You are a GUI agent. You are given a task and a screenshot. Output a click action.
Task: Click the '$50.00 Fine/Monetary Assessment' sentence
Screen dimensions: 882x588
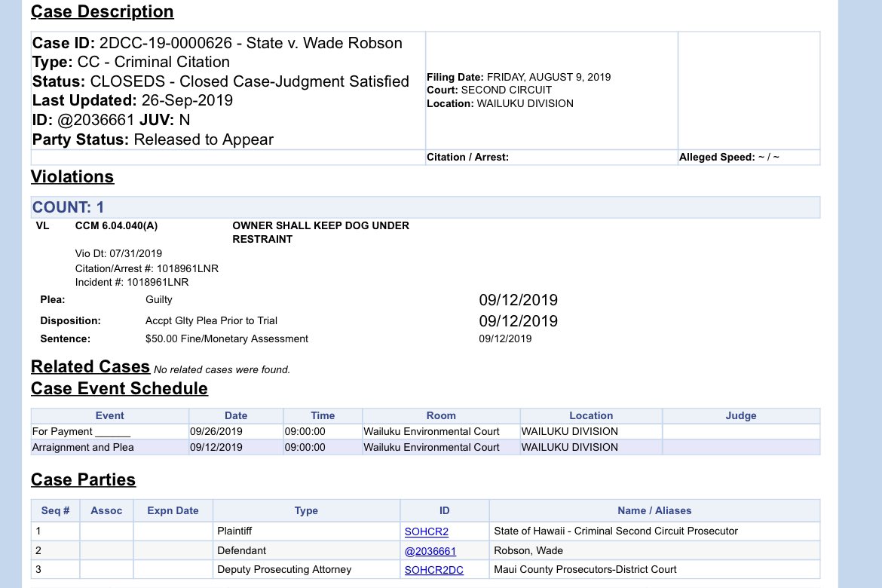pyautogui.click(x=227, y=338)
